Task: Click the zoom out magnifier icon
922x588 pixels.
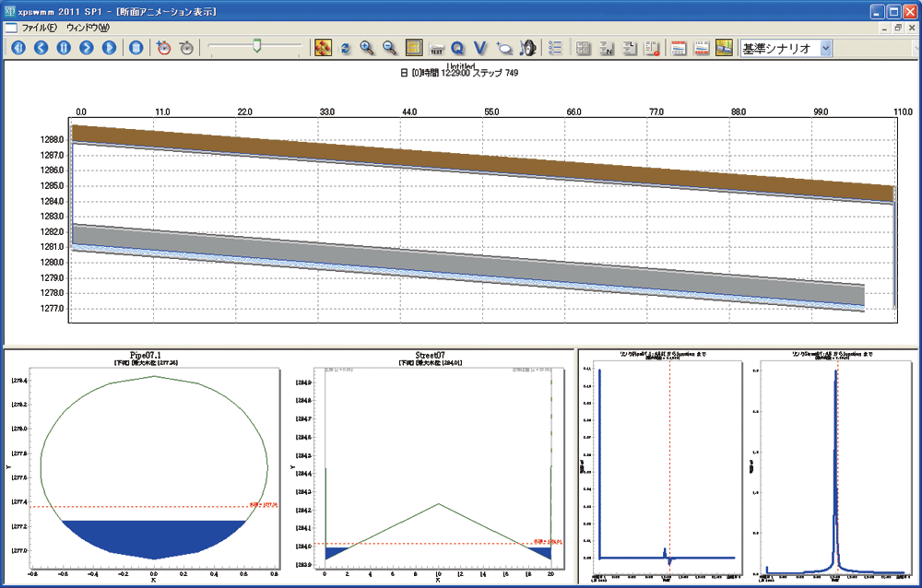Action: click(389, 47)
